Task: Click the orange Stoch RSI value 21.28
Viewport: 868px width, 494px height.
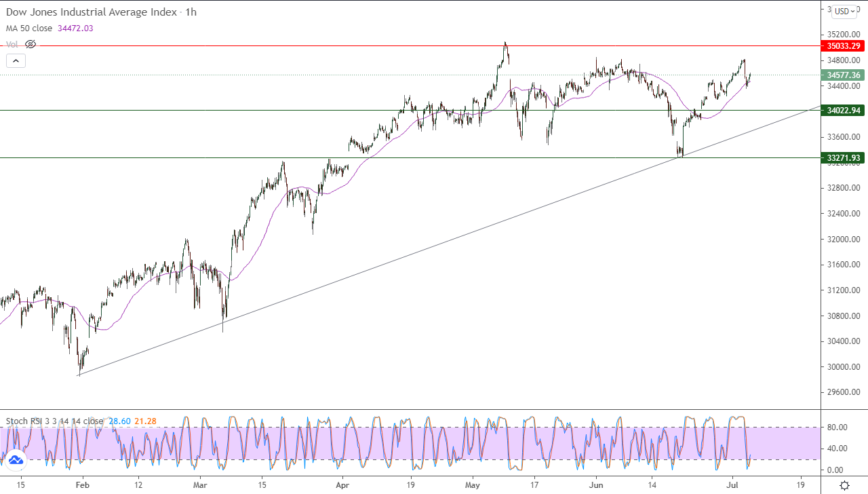Action: (145, 421)
